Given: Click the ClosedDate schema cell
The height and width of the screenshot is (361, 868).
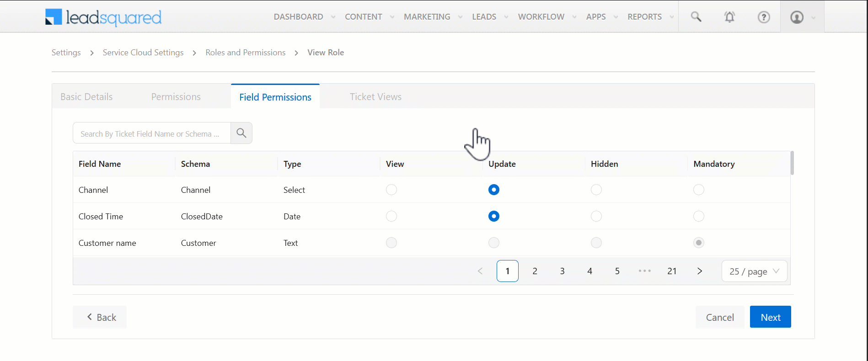Looking at the screenshot, I should click(x=202, y=217).
